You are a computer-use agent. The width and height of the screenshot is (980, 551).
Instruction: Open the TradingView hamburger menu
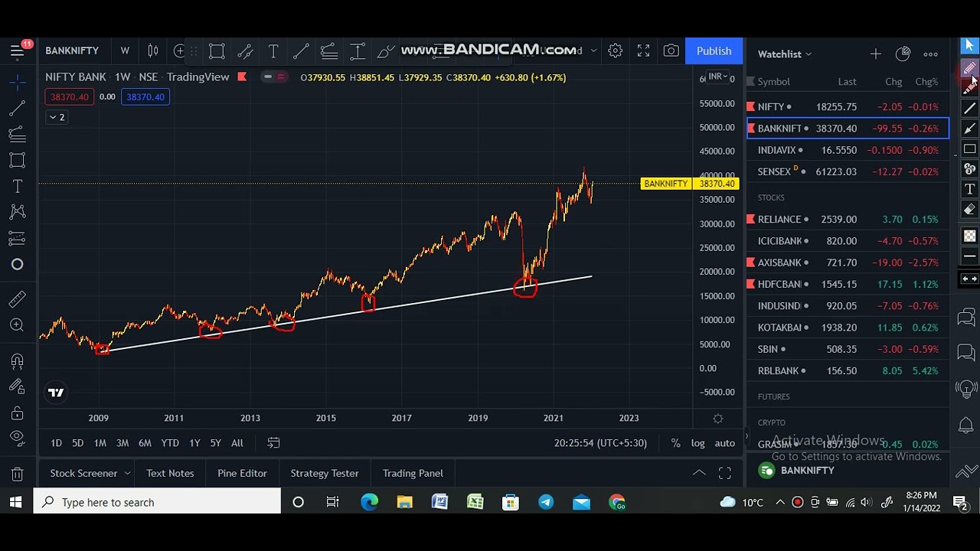(x=17, y=51)
